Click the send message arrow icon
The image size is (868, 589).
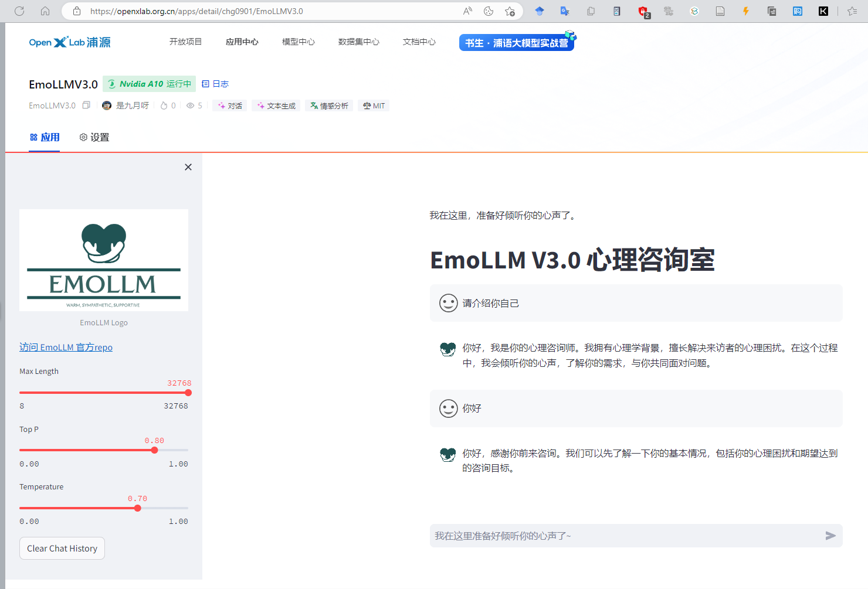point(830,535)
